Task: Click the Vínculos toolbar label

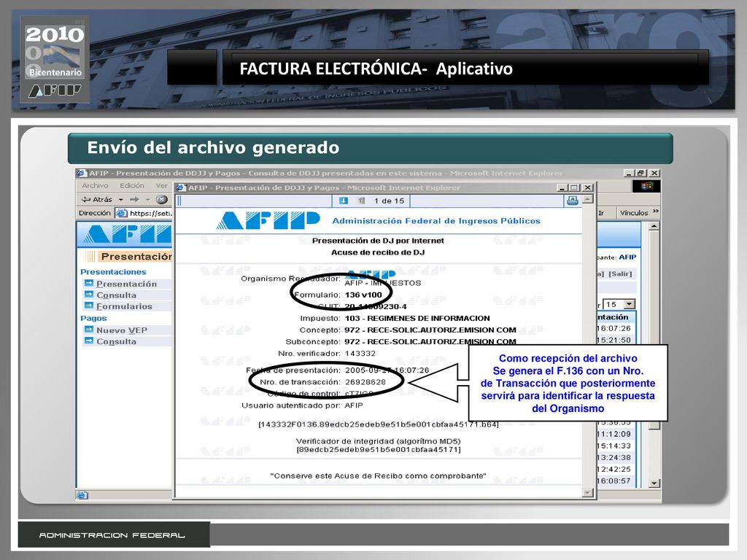Action: pyautogui.click(x=634, y=213)
